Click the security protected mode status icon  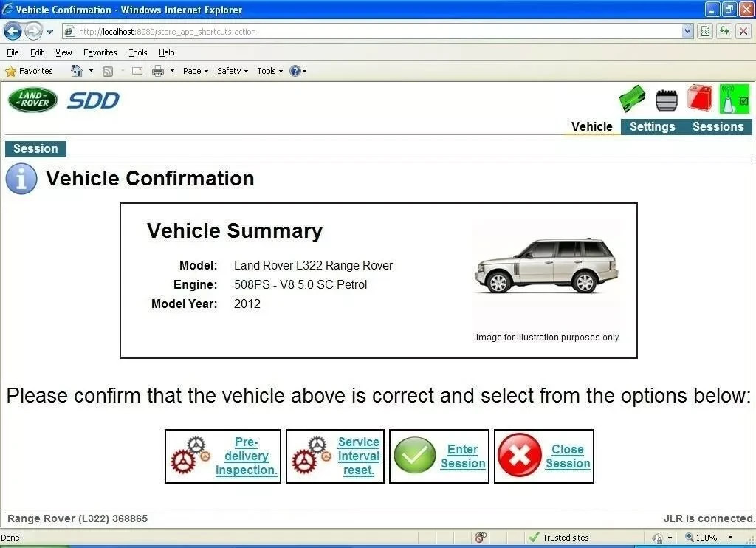(658, 538)
